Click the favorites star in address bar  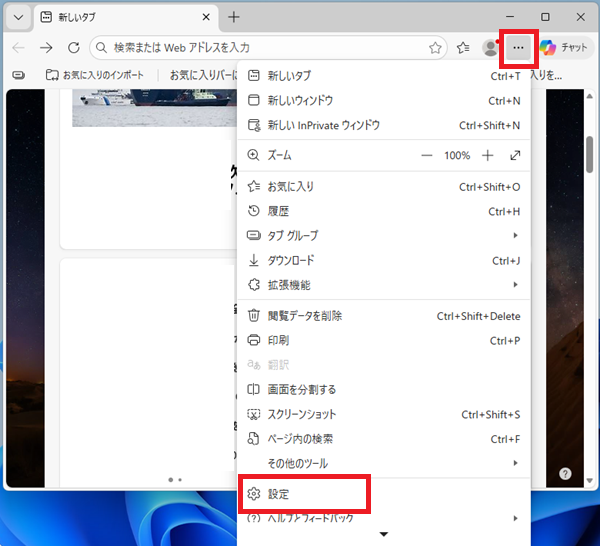coord(435,47)
